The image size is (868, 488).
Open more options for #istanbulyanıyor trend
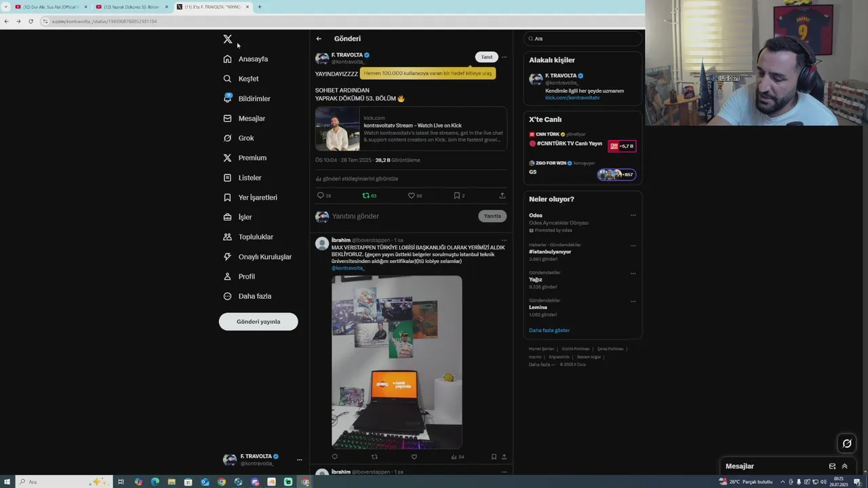click(633, 245)
